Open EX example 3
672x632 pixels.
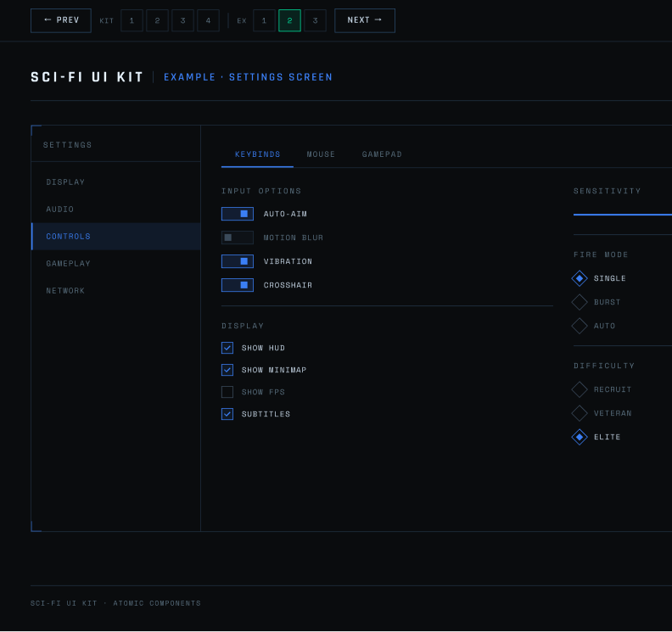(x=315, y=20)
